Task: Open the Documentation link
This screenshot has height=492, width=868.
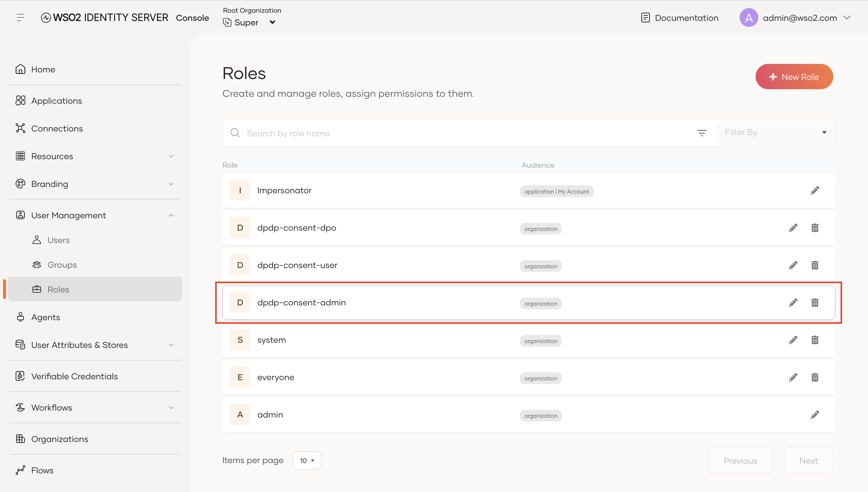Action: [x=680, y=17]
